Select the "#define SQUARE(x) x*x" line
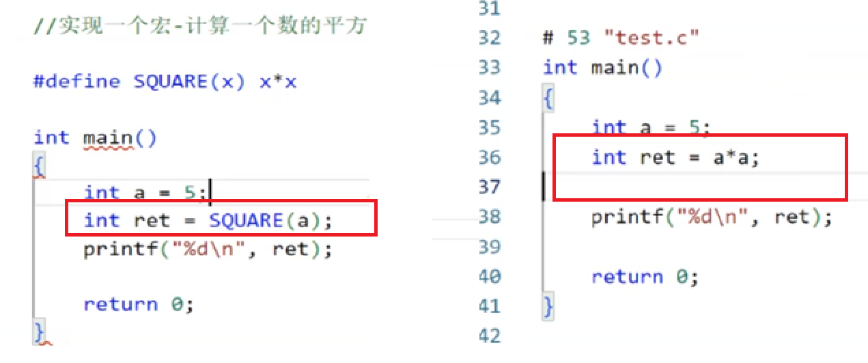Screen dimensions: 868x363 (165, 82)
